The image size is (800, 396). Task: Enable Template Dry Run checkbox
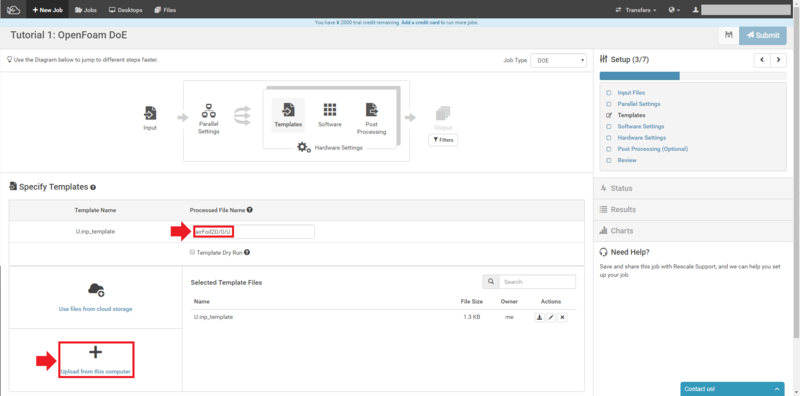[x=192, y=252]
